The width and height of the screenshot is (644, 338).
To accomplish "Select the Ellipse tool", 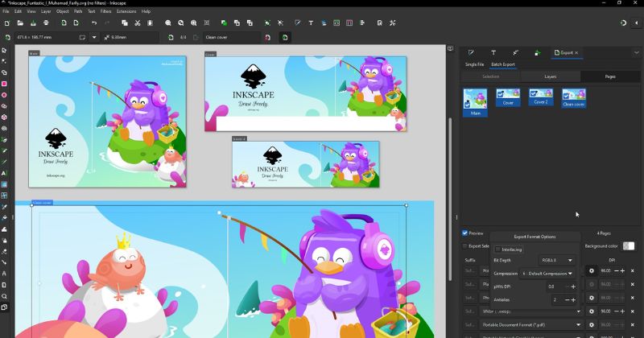I will [x=4, y=95].
